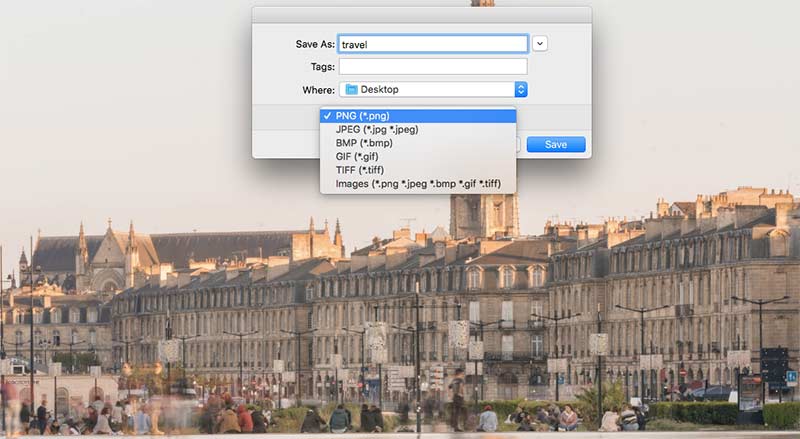Click the checkmark beside PNG option
Viewport: 800px width, 439px height.
click(327, 116)
